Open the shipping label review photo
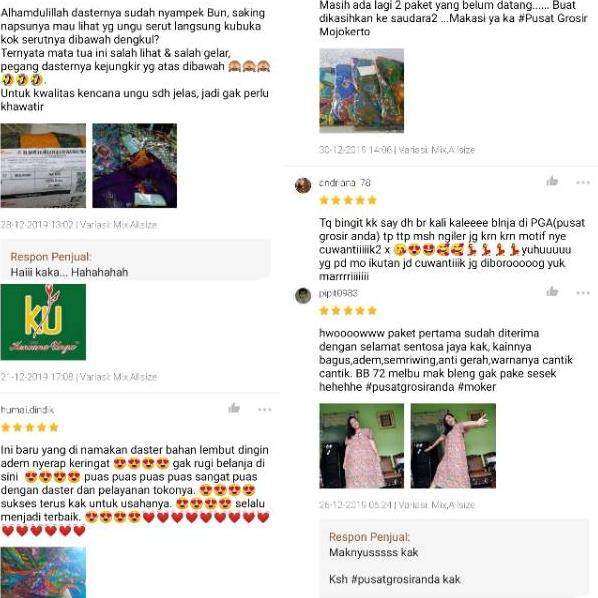 click(43, 166)
